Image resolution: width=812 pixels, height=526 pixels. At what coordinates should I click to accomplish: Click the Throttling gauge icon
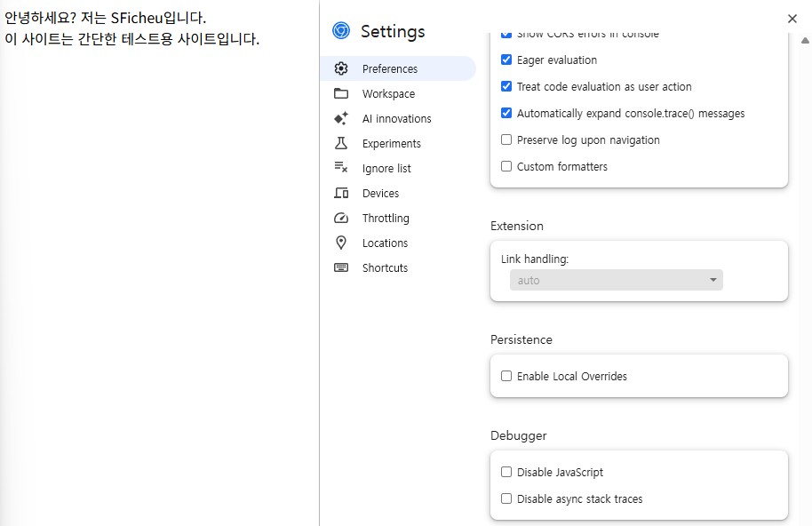click(x=341, y=218)
